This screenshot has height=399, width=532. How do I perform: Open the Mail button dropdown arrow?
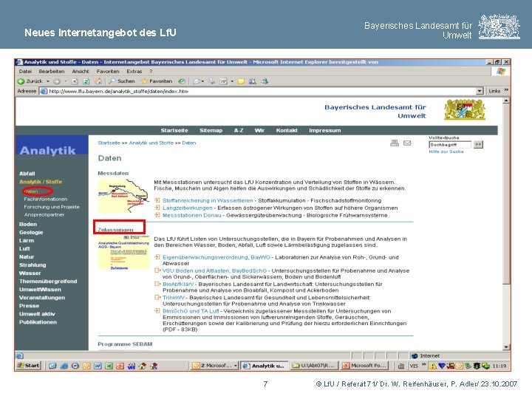click(203, 81)
